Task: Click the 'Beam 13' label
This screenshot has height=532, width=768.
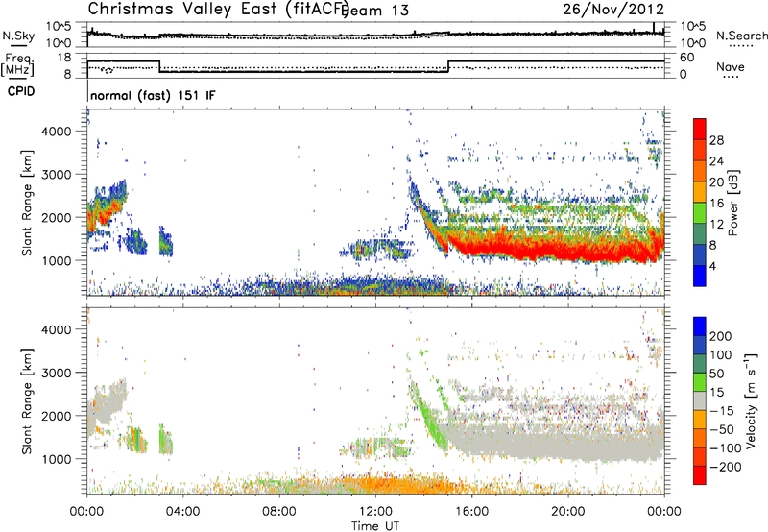Action: coord(376,11)
